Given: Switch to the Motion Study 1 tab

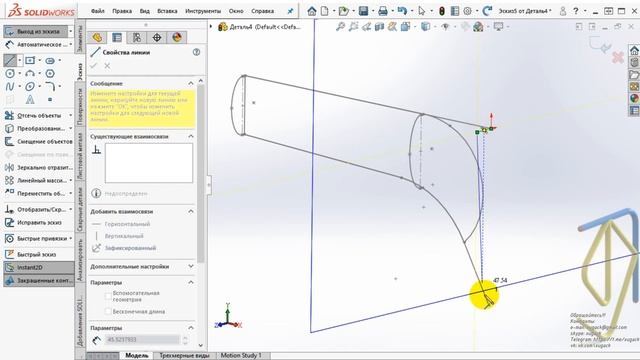Looking at the screenshot, I should pos(241,356).
